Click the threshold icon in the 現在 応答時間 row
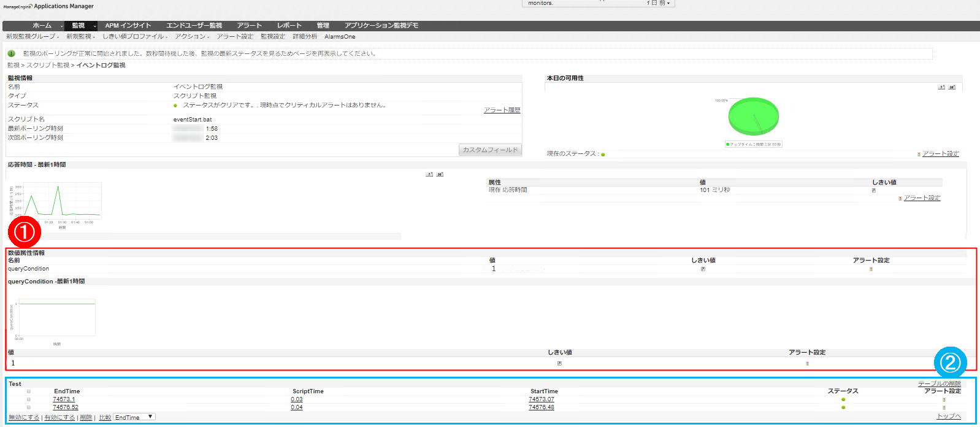The image size is (980, 427). (x=874, y=190)
